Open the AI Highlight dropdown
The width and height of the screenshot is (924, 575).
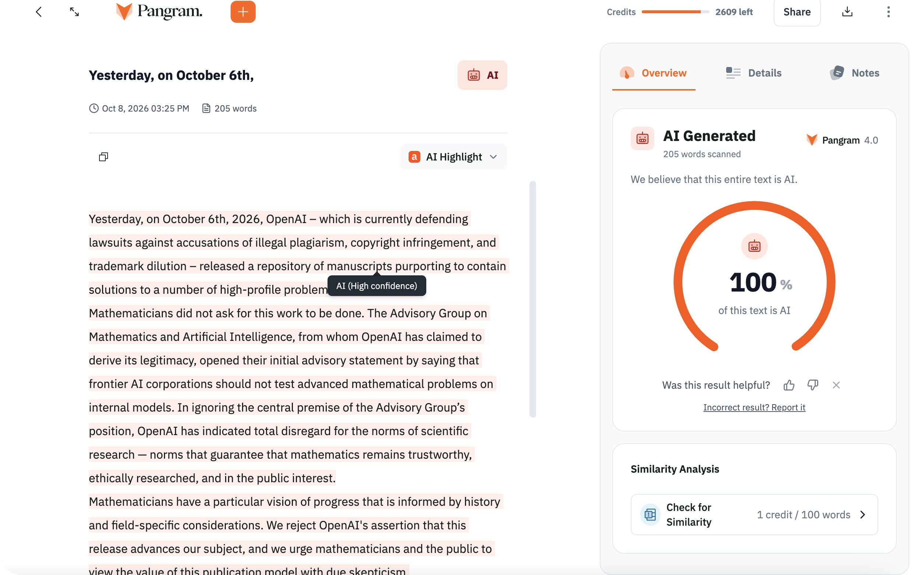click(x=453, y=157)
